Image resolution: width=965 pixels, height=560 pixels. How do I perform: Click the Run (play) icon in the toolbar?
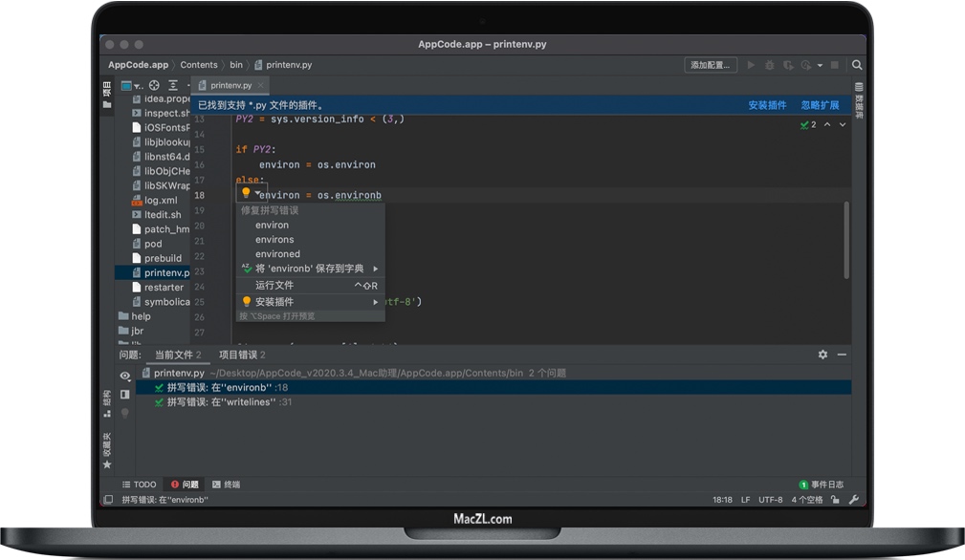pos(752,65)
